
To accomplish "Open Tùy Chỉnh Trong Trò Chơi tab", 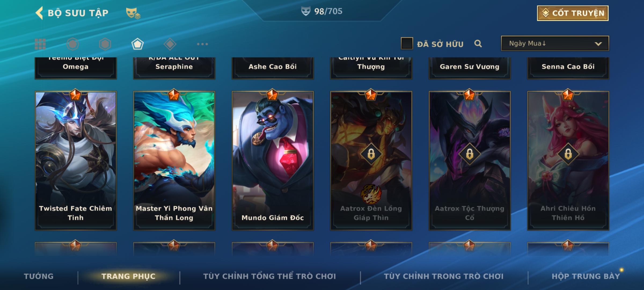I will [444, 276].
